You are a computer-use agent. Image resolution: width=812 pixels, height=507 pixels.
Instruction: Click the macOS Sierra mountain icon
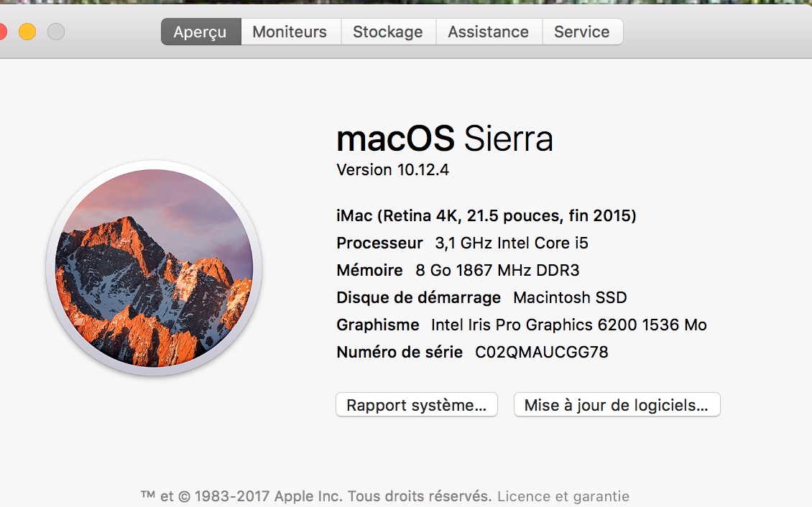pyautogui.click(x=154, y=269)
